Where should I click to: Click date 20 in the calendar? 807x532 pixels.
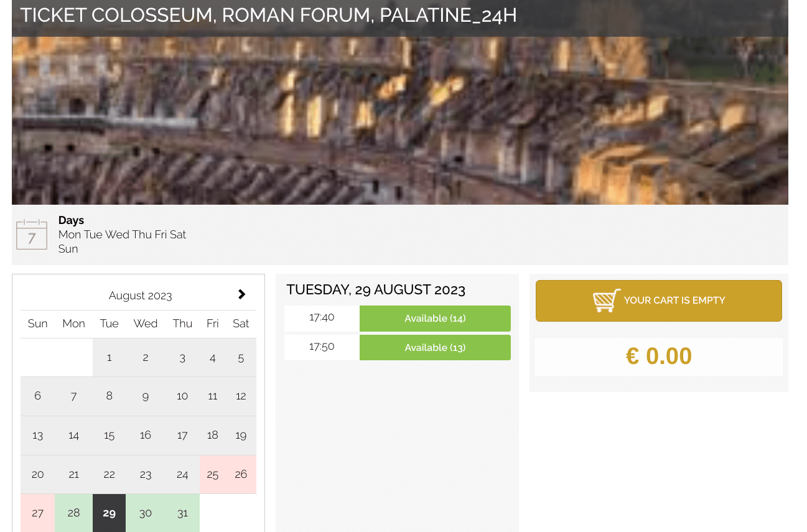[x=38, y=474]
